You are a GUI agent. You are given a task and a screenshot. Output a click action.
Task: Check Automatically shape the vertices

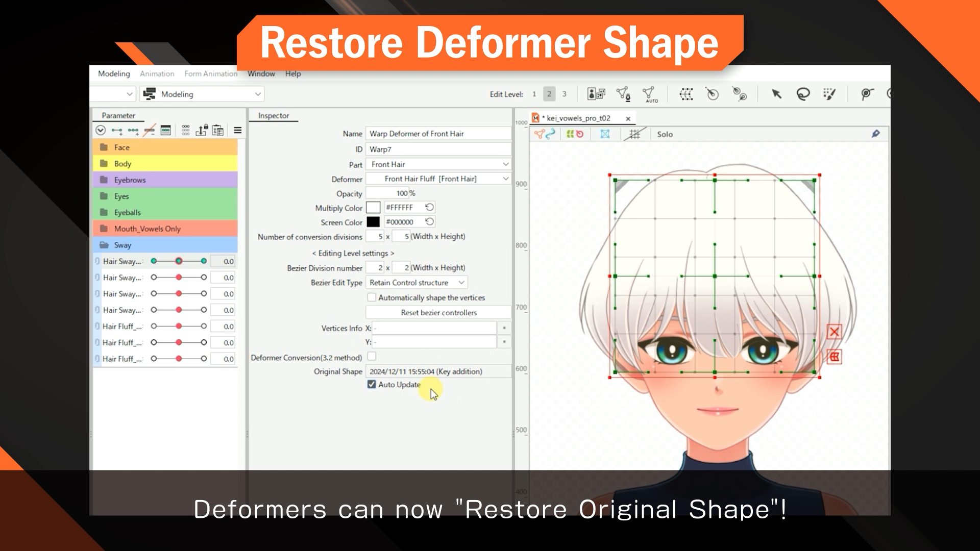[372, 297]
